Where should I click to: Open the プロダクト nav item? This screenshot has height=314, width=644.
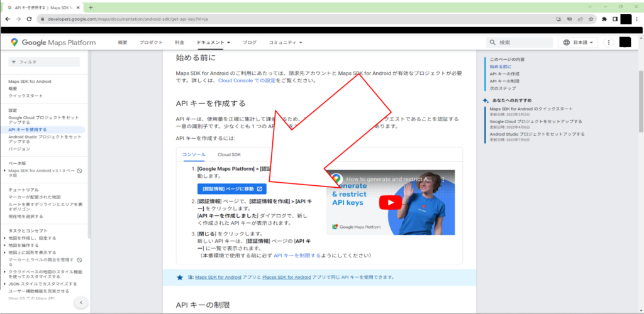(x=151, y=43)
